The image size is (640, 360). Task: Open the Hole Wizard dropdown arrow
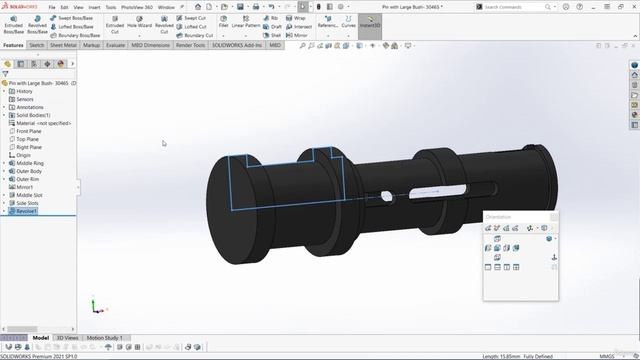(139, 36)
